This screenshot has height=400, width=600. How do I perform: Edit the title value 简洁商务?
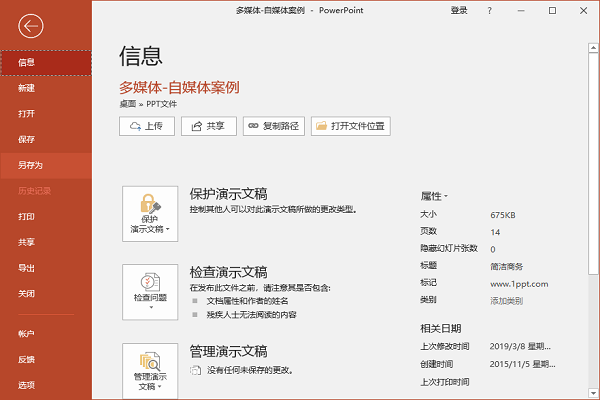pyautogui.click(x=506, y=267)
